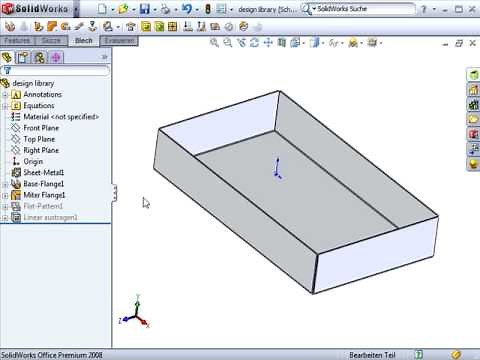
Task: Open the DimXpertManager tab icon
Action: [x=56, y=58]
